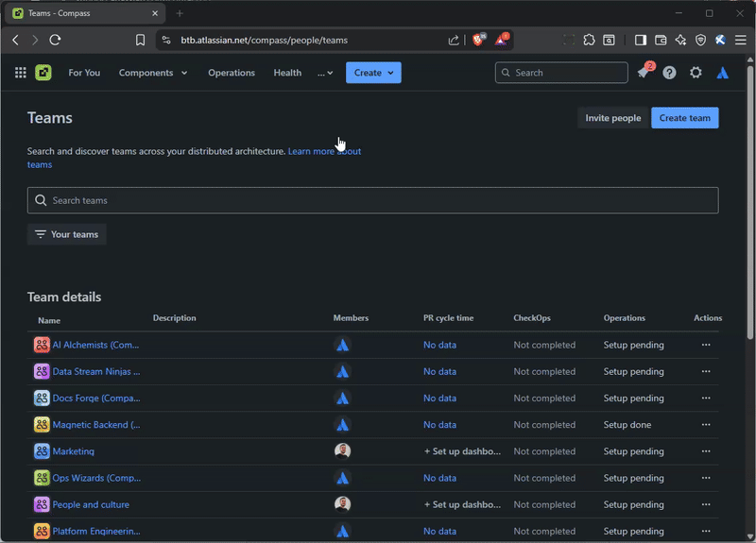
Task: Click the green Compass logo icon
Action: 43,73
